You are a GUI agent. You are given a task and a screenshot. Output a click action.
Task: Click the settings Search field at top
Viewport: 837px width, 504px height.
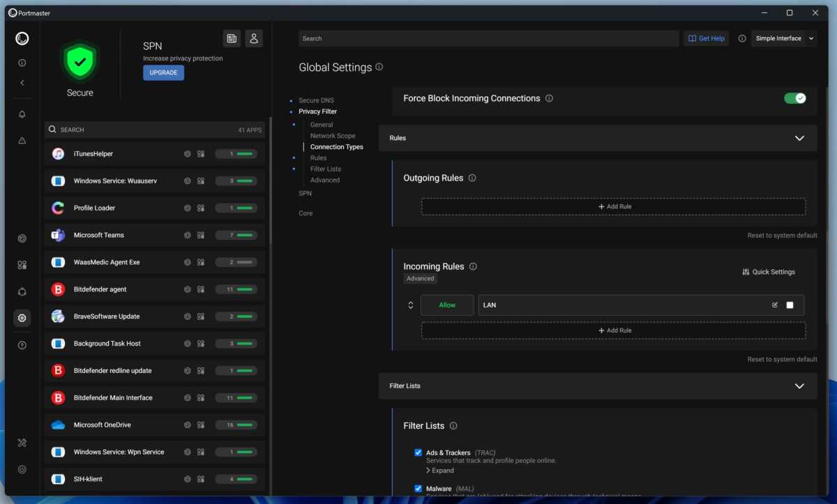[488, 38]
